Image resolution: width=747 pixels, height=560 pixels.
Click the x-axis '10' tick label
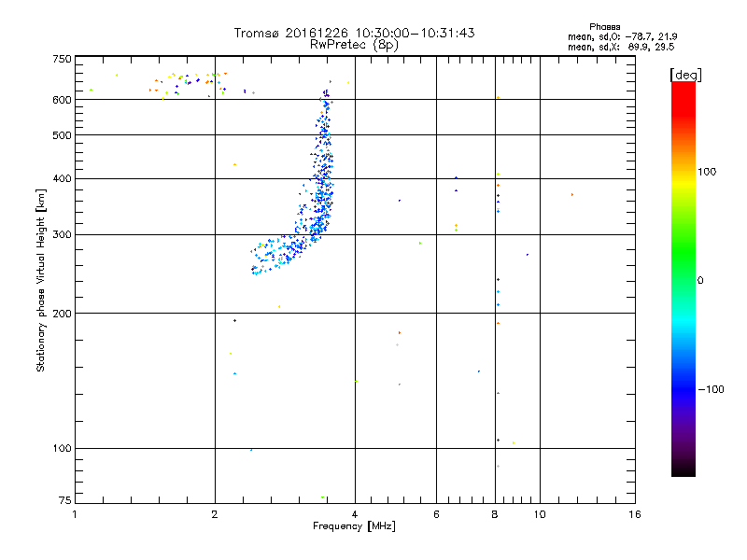540,514
